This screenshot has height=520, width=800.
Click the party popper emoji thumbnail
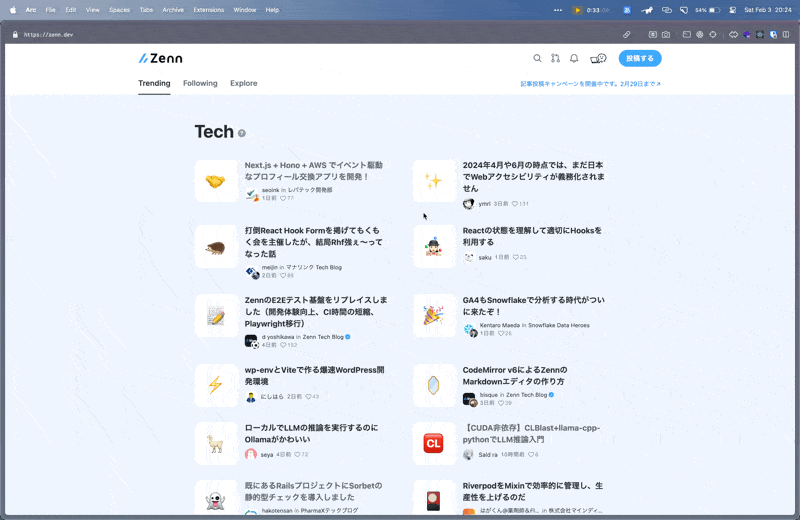click(434, 316)
